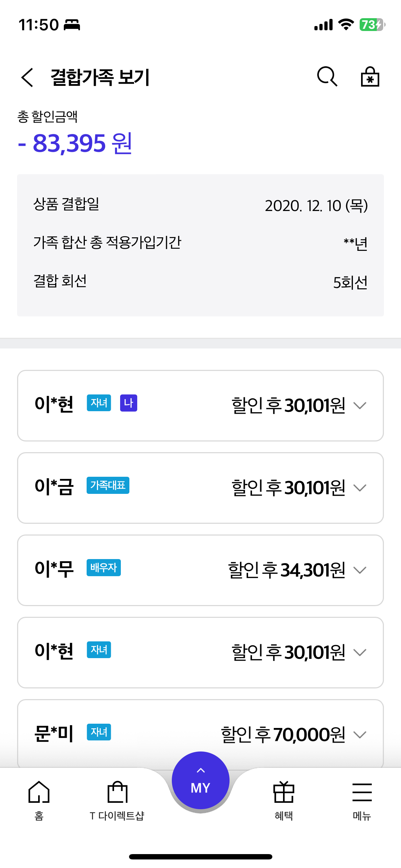The height and width of the screenshot is (868, 401).
Task: Select 할인 후 70,000원 amount
Action: (x=283, y=734)
